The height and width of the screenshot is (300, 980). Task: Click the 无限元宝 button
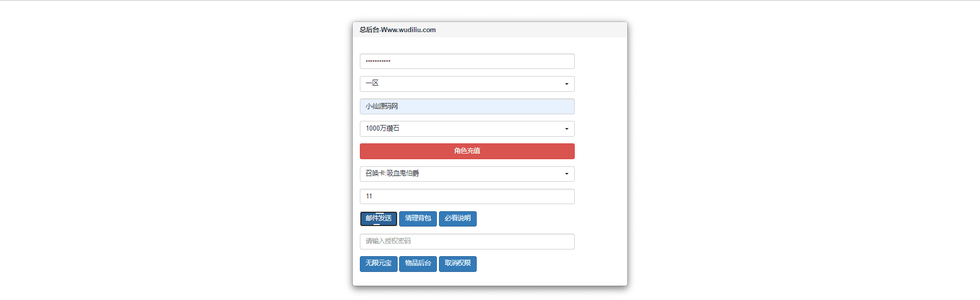point(379,264)
